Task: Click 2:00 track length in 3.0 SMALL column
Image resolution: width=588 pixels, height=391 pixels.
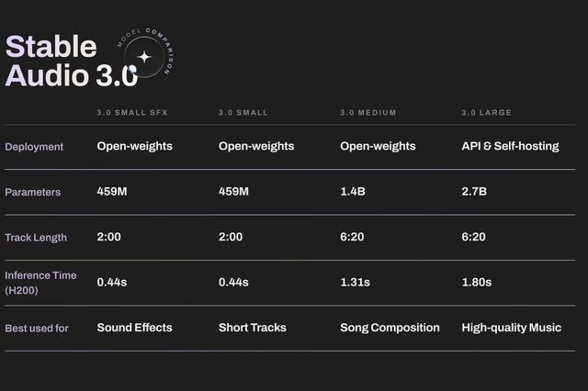Action: pyautogui.click(x=231, y=237)
